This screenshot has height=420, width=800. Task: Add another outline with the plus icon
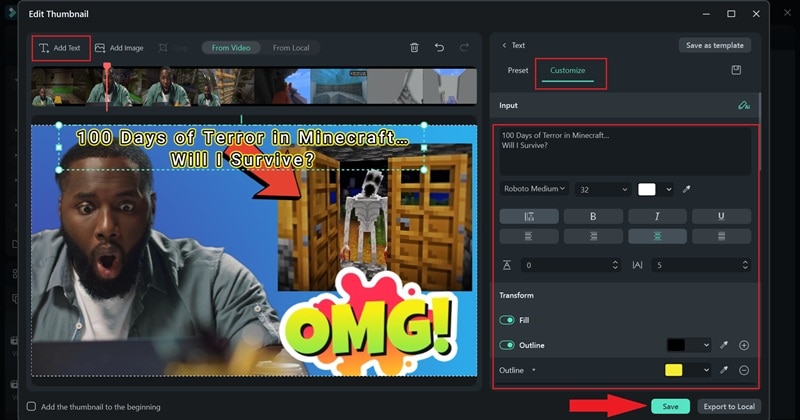point(744,345)
